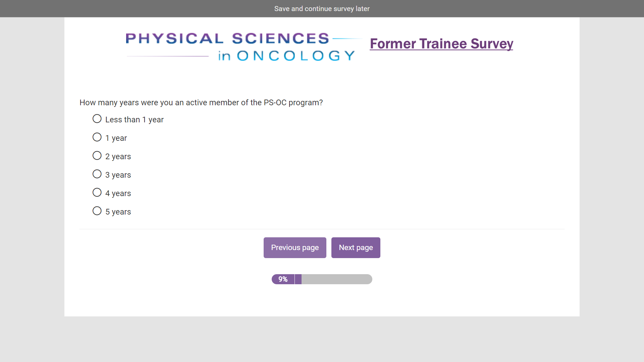Click the PS-OC active member question text
Screen dimensions: 644x362
(x=201, y=103)
